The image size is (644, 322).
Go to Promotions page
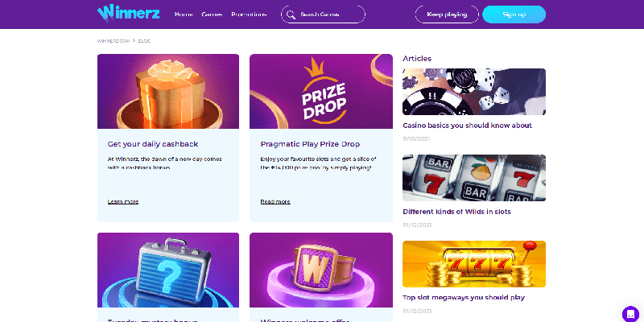click(x=249, y=14)
